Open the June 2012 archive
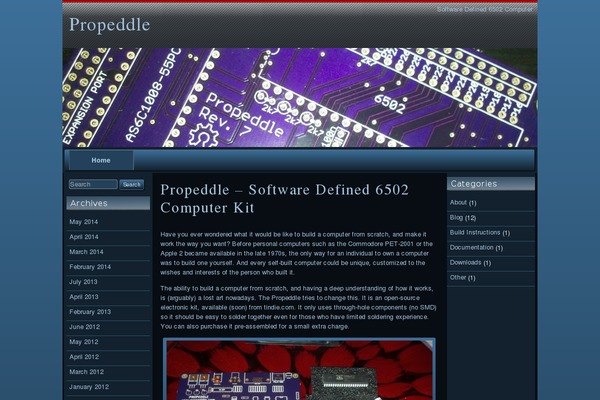This screenshot has height=400, width=600. tap(84, 327)
